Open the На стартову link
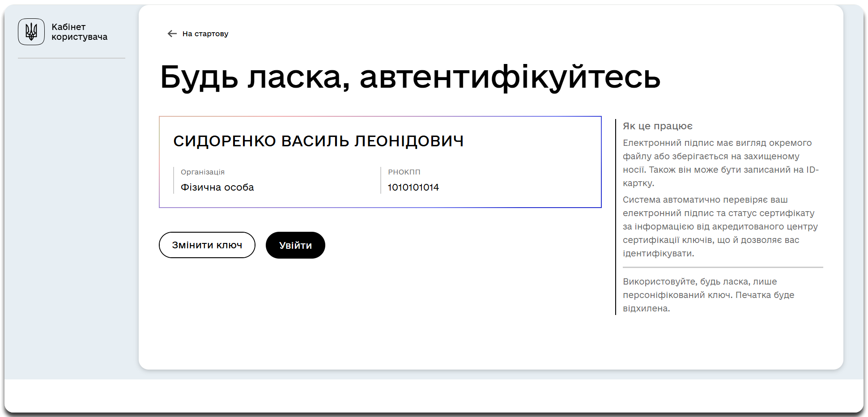Image resolution: width=868 pixels, height=417 pixels. point(205,34)
